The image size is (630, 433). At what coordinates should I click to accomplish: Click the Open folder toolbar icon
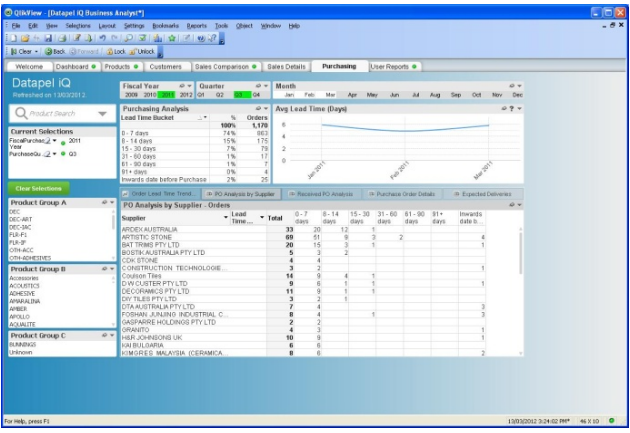(25, 38)
